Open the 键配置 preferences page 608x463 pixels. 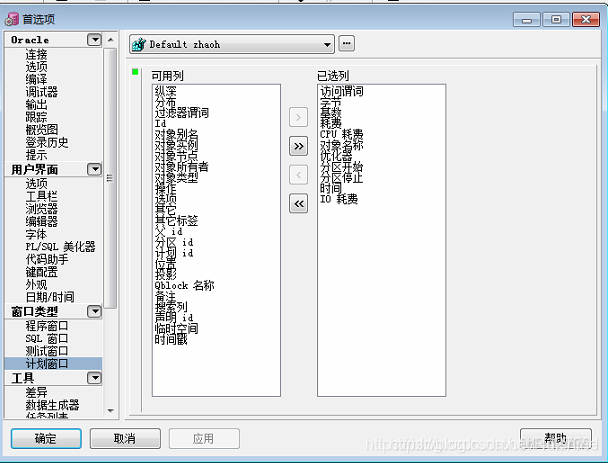42,272
